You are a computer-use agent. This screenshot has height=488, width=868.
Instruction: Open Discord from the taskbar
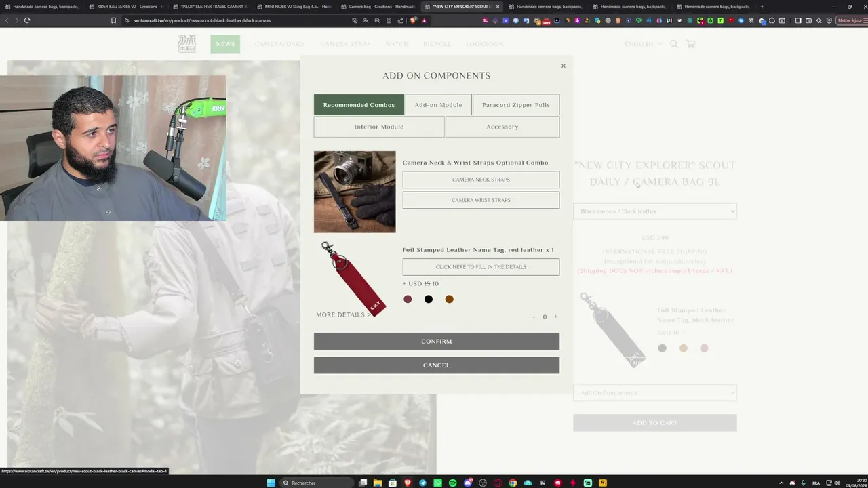468,483
